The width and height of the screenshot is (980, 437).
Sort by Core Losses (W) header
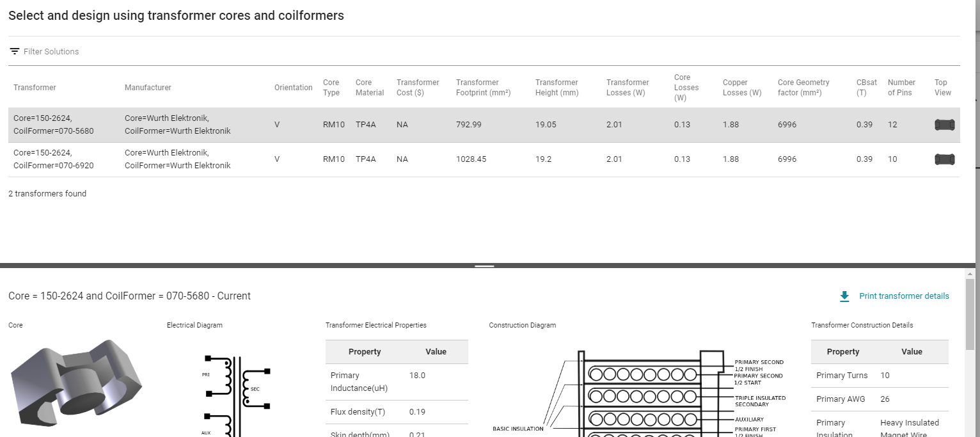(686, 88)
